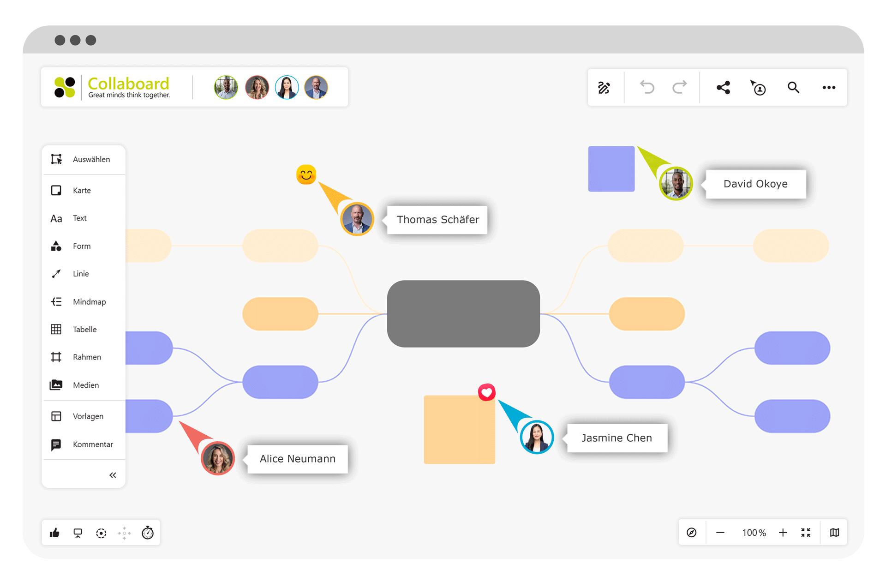Select the Form shape tool
886x588 pixels.
pos(81,246)
